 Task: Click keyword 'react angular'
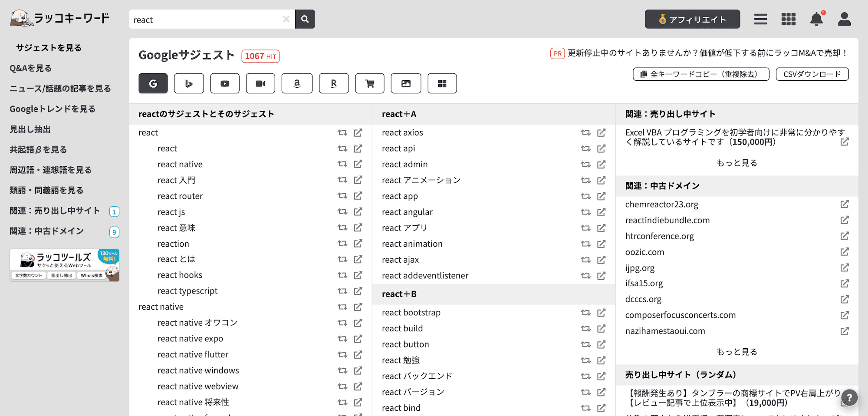click(x=407, y=212)
